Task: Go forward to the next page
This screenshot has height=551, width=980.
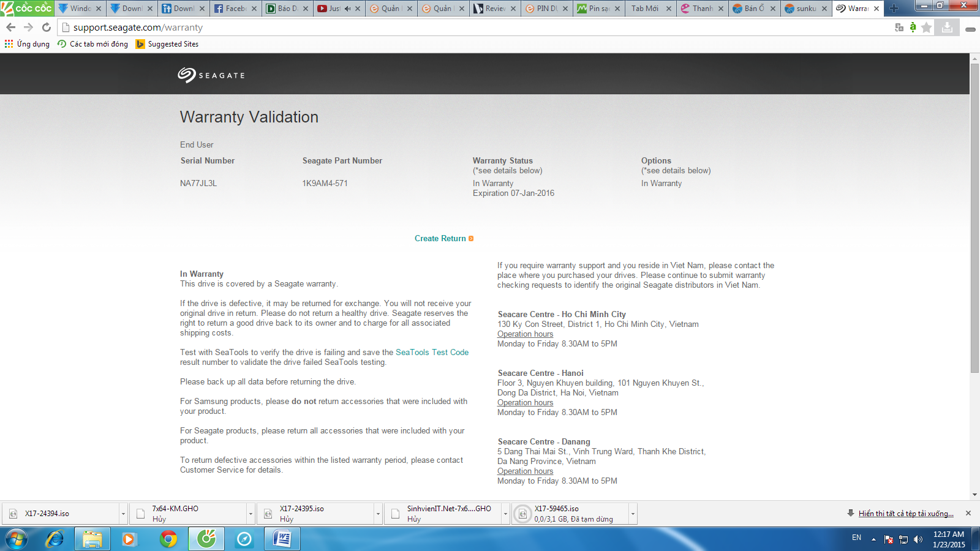Action: click(x=28, y=27)
